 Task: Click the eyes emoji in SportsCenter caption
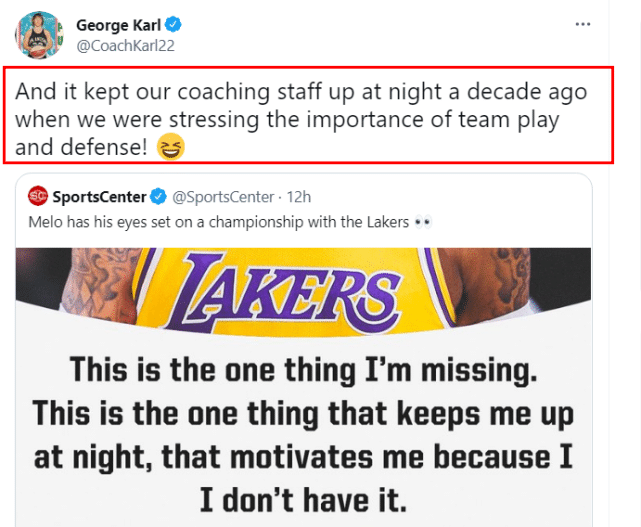tap(422, 222)
